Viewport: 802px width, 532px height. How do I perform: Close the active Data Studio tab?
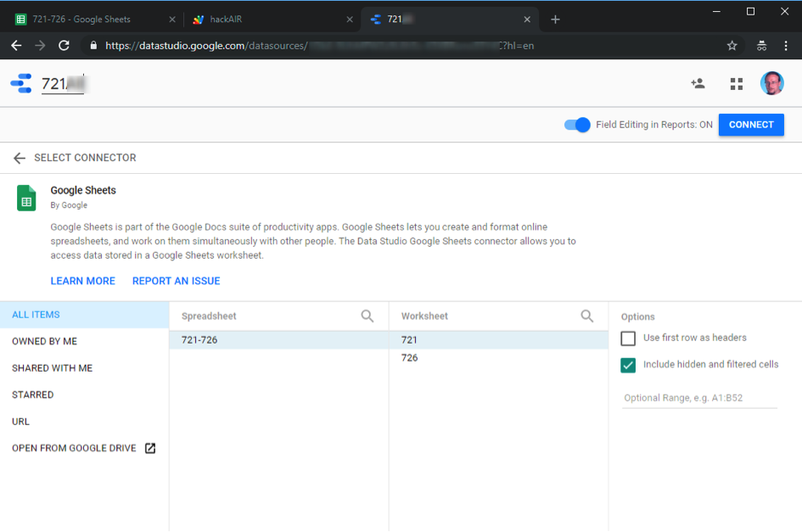point(527,20)
